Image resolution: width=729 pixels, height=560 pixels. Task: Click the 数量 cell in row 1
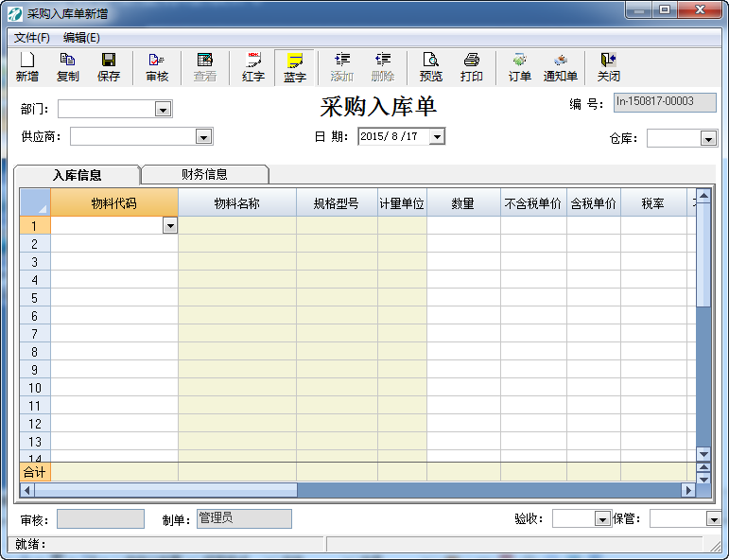coord(463,225)
